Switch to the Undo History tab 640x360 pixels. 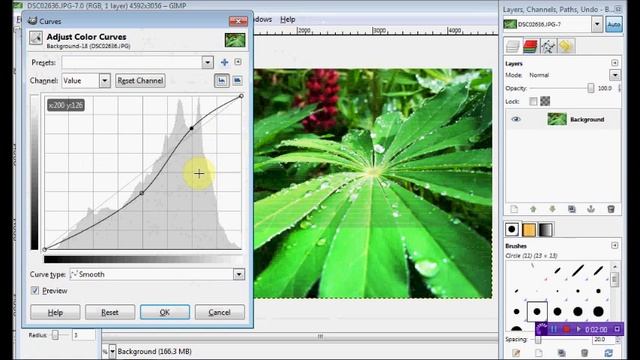(x=566, y=47)
